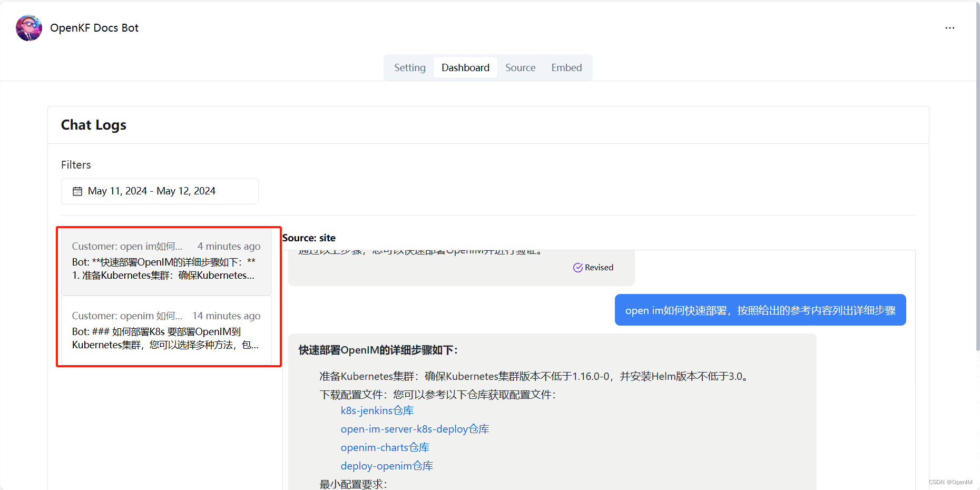Click the 'Source: site' label

309,238
